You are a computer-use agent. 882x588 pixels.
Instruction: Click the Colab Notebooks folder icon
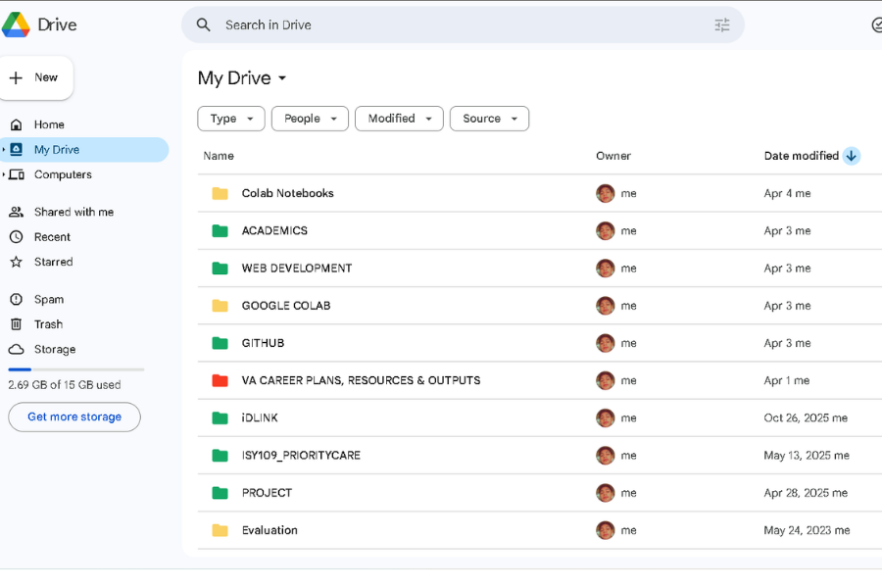[x=220, y=194]
